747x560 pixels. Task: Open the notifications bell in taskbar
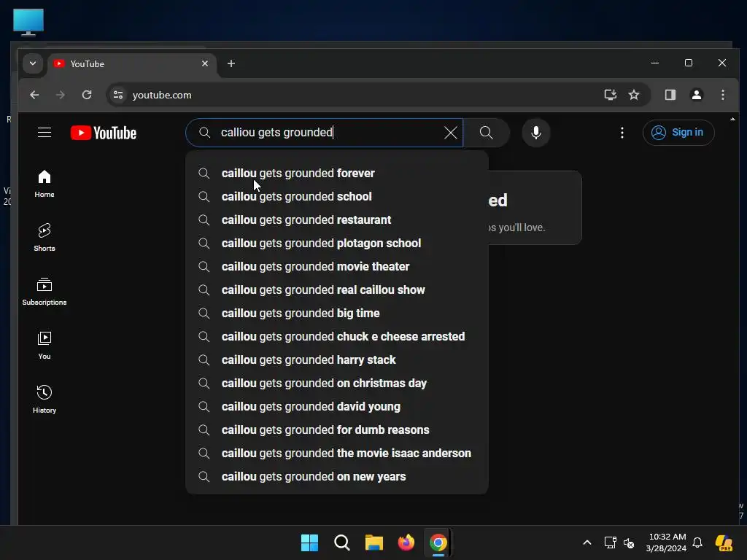point(697,542)
